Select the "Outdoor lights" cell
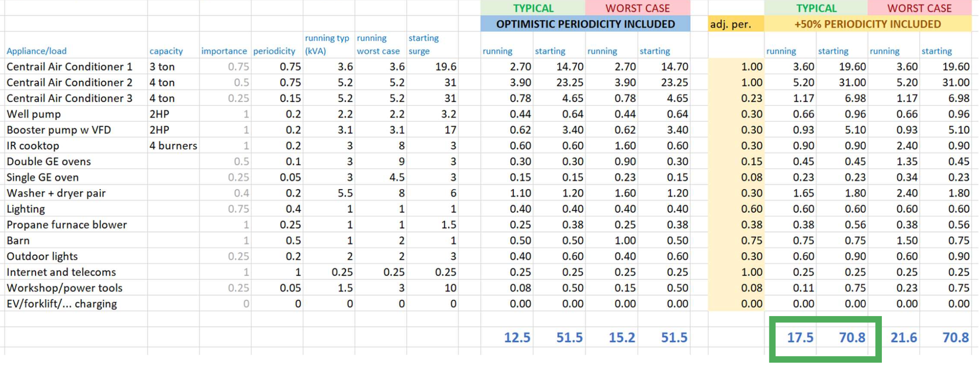Screen dimensions: 980x371 coord(76,256)
